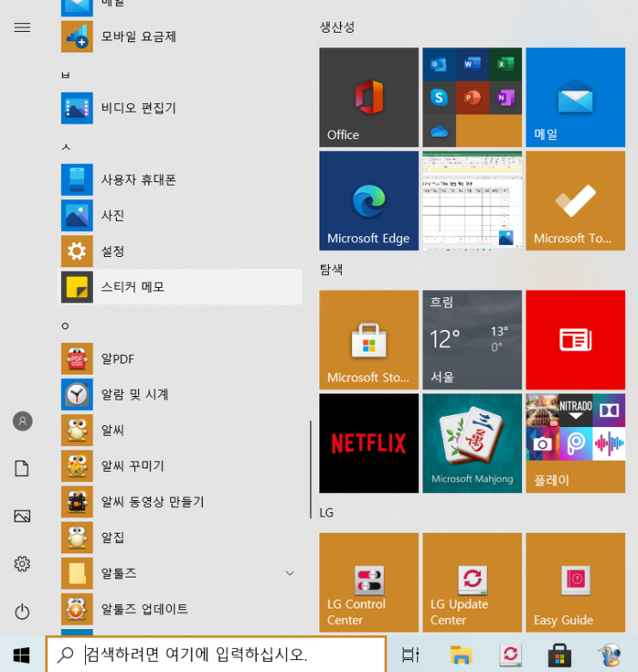This screenshot has width=638, height=672.
Task: Open the Easy Guide tile
Action: pyautogui.click(x=575, y=583)
